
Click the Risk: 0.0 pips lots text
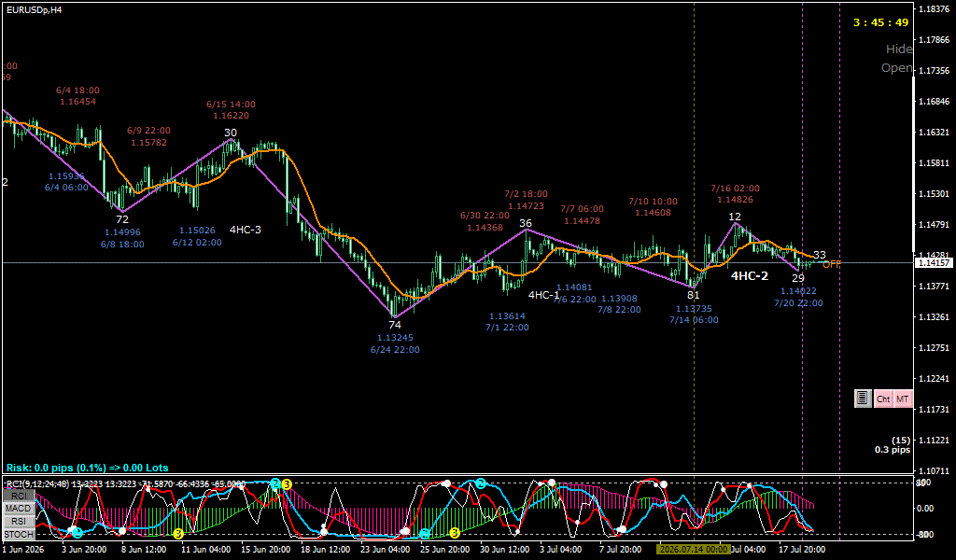87,468
